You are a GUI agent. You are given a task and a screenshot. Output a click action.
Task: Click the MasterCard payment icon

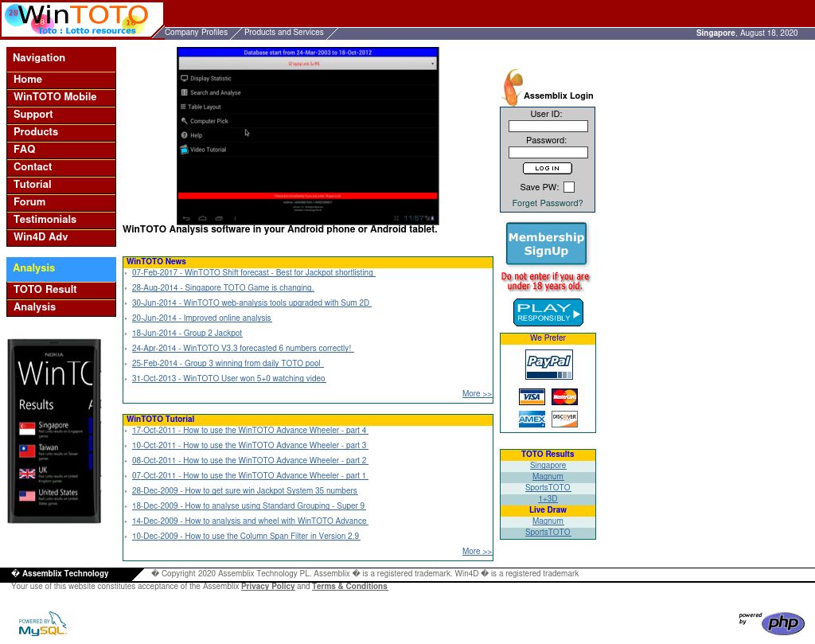563,396
